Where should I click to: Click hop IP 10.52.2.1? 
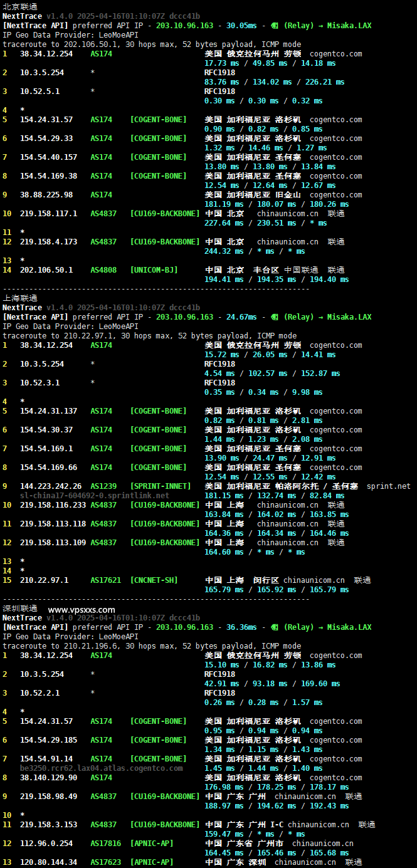pos(40,693)
